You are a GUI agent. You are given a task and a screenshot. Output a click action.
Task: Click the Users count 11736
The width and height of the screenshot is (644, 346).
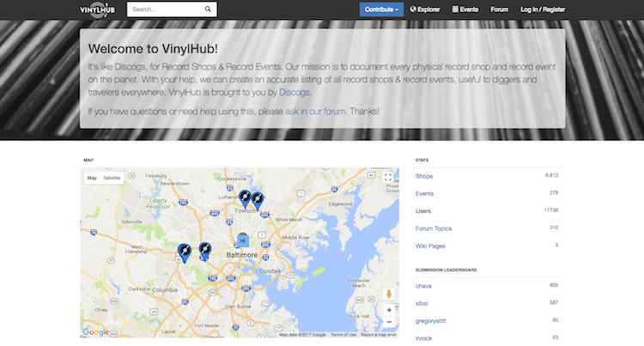point(551,210)
